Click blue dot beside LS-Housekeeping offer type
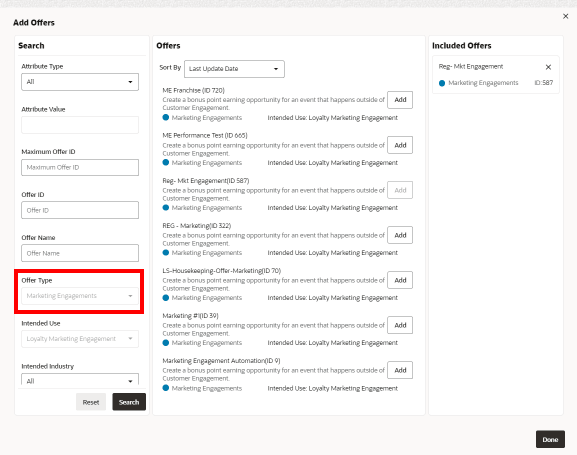 166,297
